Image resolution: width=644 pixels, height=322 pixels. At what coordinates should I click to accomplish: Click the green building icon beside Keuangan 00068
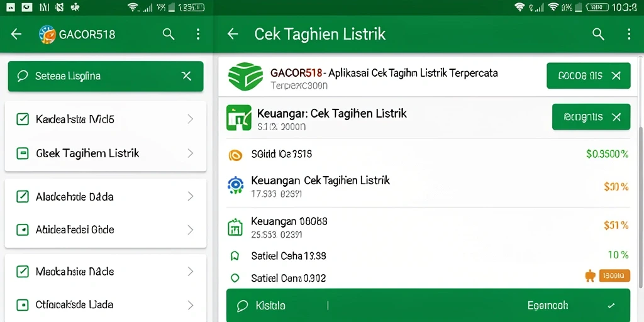(x=235, y=227)
